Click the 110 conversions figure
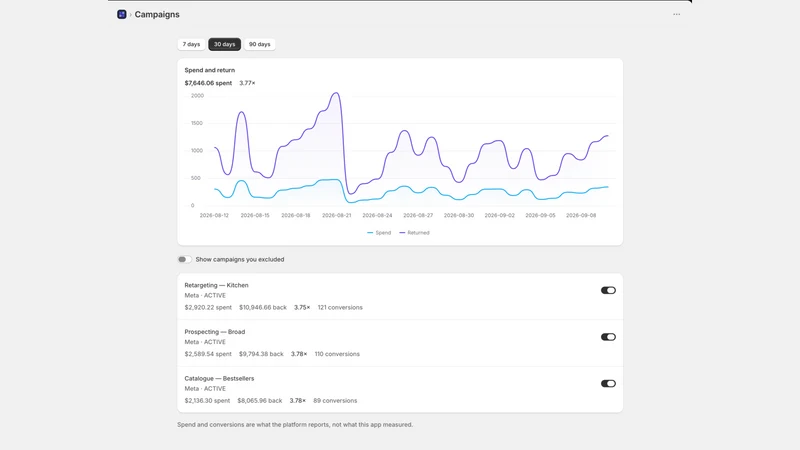 [337, 354]
